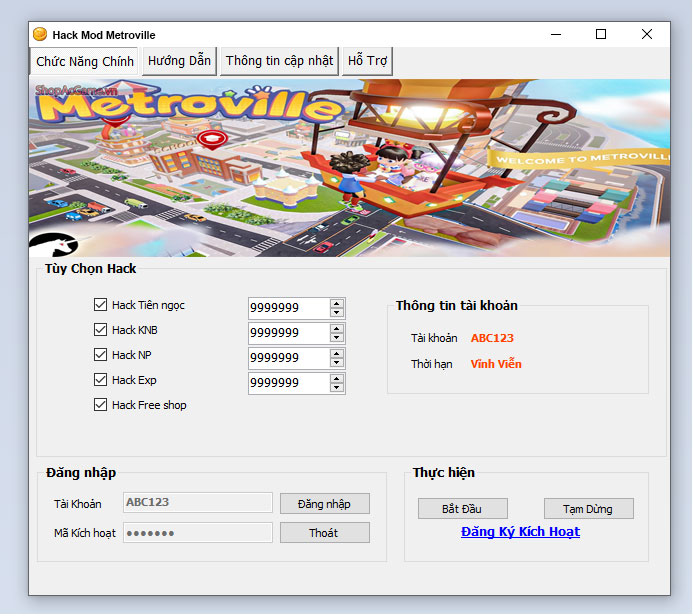
Task: Minimize the Hack Mod Metroville window
Action: coord(556,34)
